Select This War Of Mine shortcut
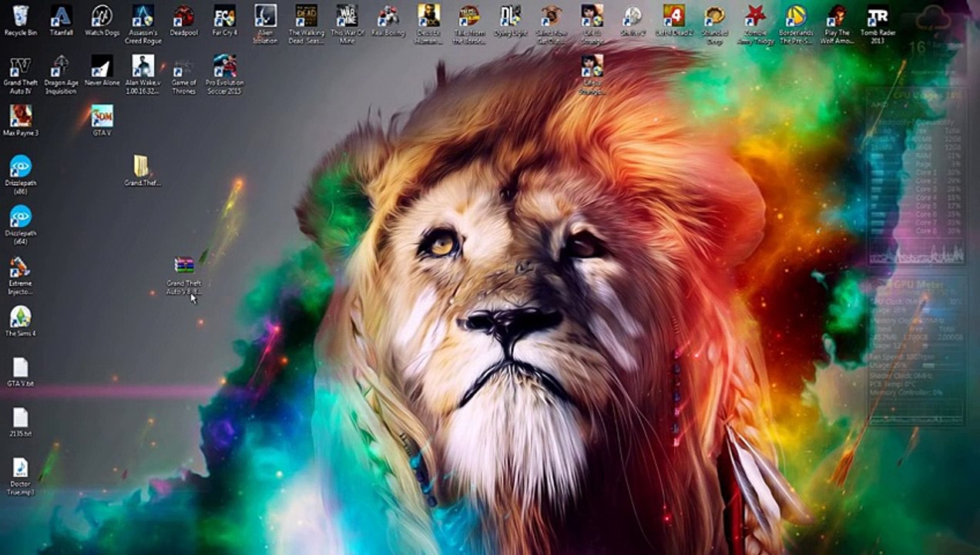This screenshot has height=555, width=980. coord(347,17)
